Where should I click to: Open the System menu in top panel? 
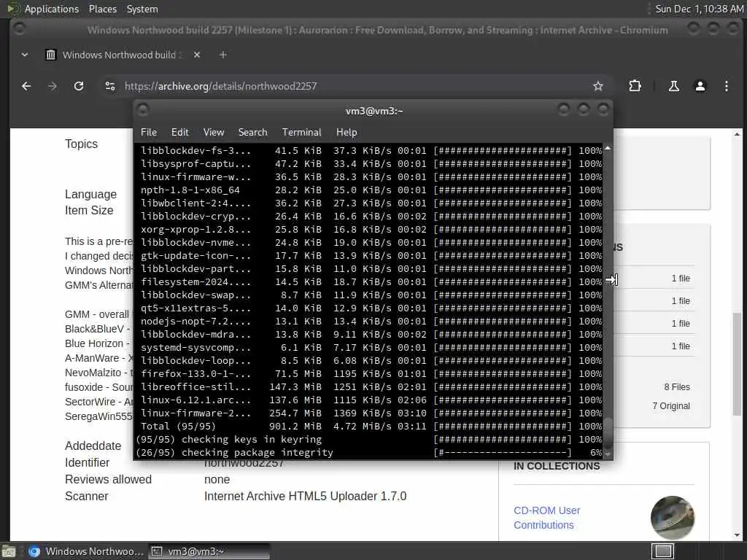142,9
